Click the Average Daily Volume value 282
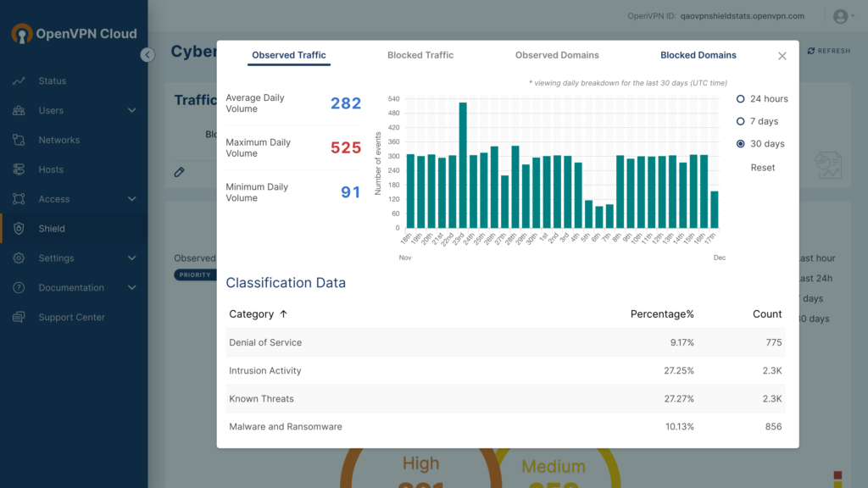868x488 pixels. point(346,103)
